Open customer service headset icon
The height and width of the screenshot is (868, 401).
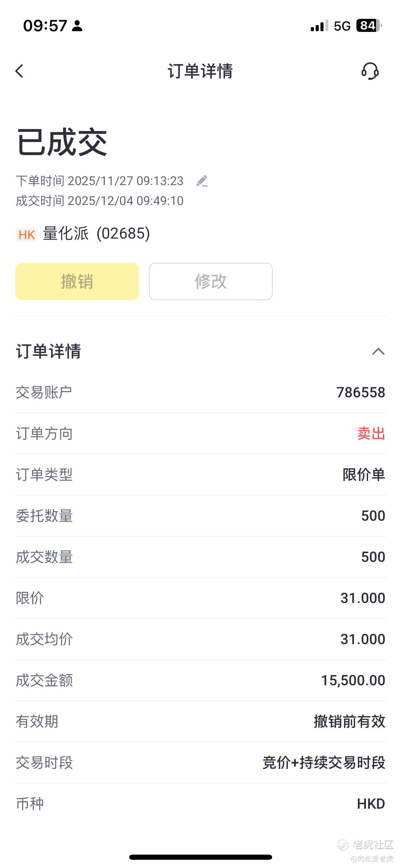[x=370, y=71]
